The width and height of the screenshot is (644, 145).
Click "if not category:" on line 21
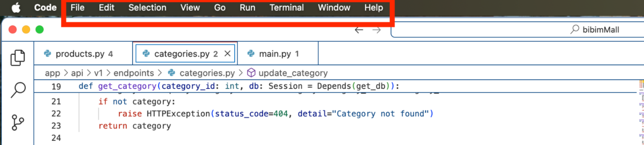pos(137,102)
